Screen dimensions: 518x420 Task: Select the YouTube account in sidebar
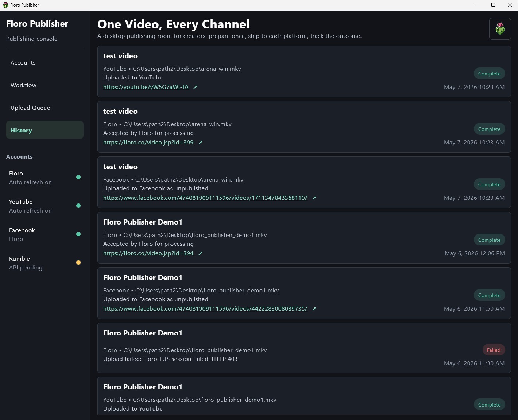pyautogui.click(x=45, y=206)
